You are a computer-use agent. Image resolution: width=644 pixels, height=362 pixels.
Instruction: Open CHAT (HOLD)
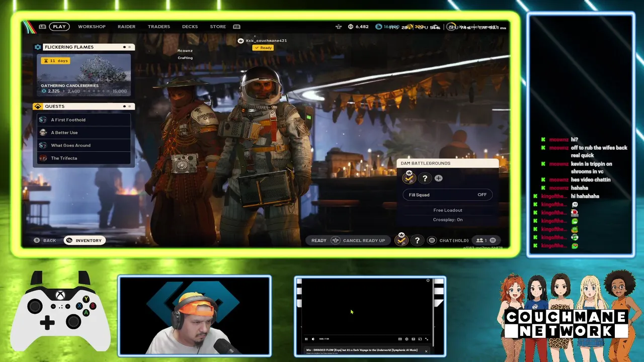click(x=454, y=240)
